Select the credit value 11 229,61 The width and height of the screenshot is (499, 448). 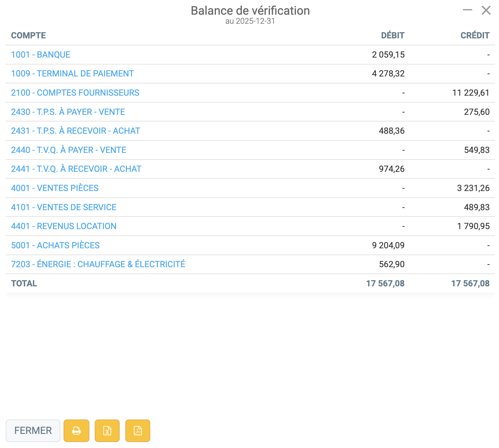471,93
